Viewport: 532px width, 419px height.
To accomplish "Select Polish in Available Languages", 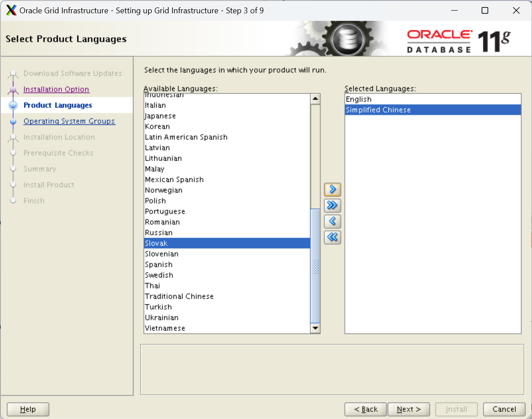I will coord(227,201).
